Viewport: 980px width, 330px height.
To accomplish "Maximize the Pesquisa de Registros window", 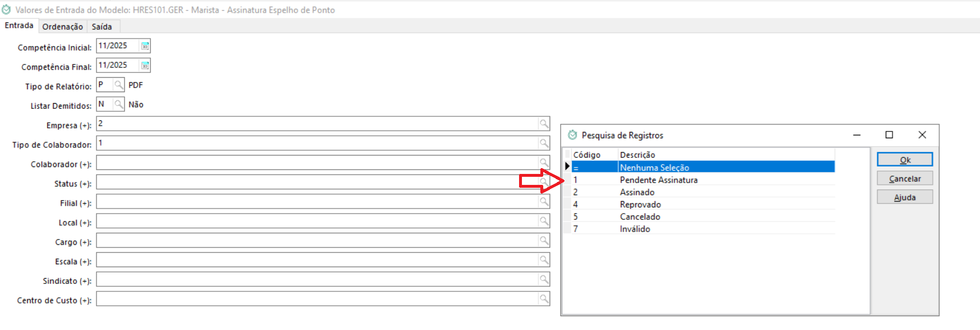I will 889,135.
